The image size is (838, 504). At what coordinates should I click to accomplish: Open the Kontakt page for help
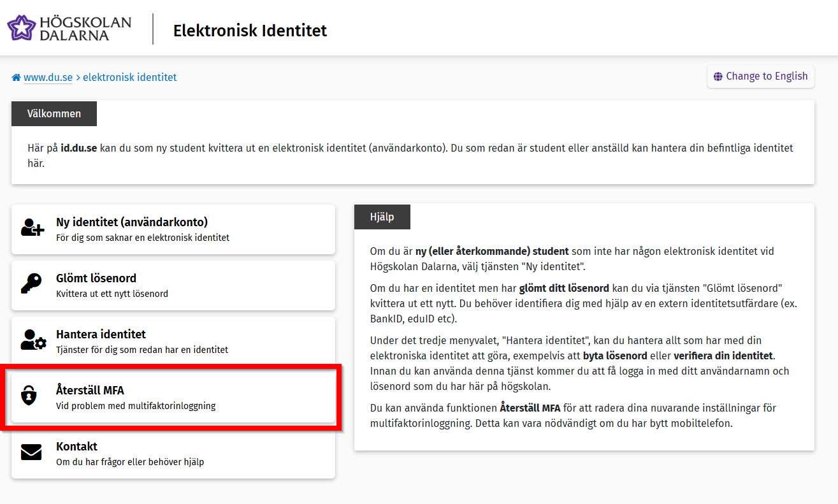tap(172, 452)
